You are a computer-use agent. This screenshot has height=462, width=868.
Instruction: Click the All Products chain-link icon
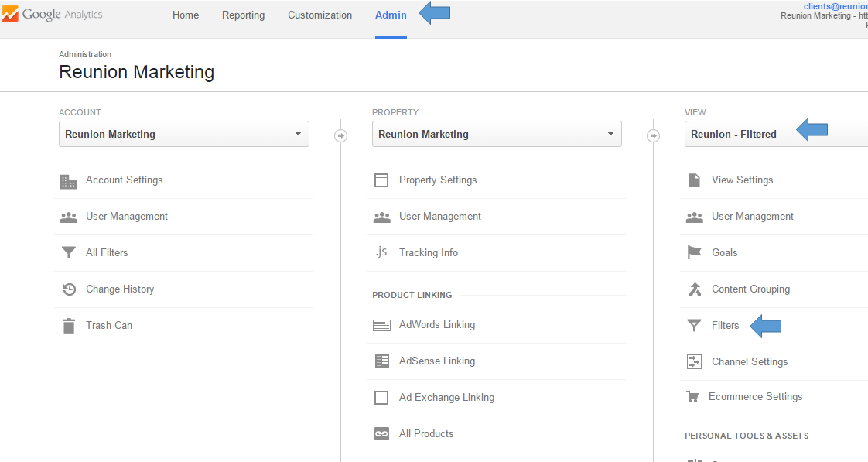[381, 433]
